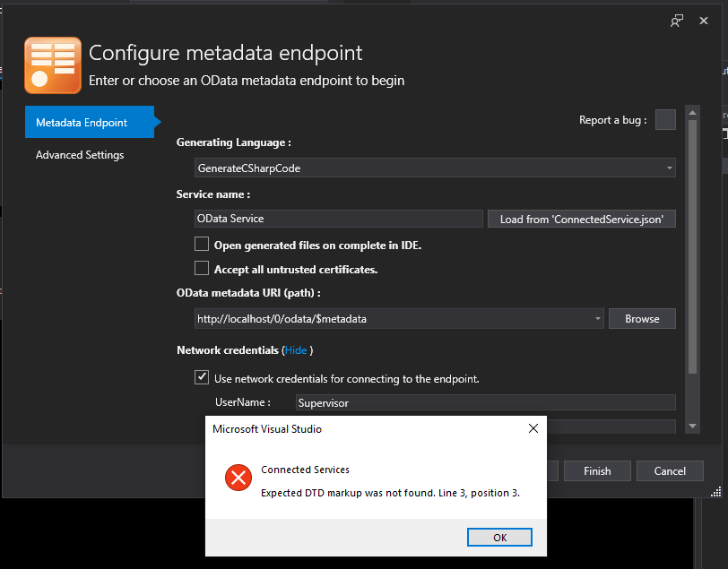Viewport: 728px width, 569px height.
Task: Close the Microsoft Visual Studio error popup
Action: 533,428
